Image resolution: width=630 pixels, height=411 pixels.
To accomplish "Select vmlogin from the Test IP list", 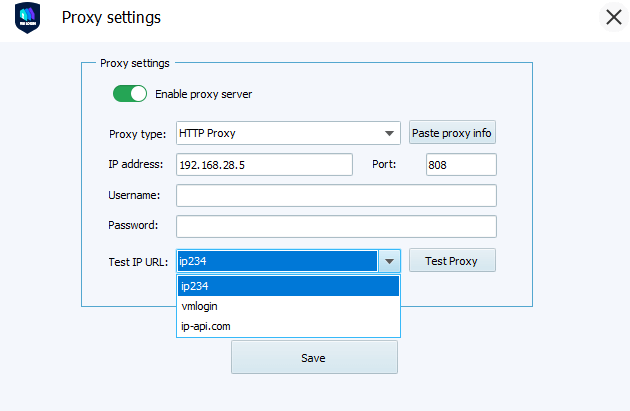I will [288, 306].
